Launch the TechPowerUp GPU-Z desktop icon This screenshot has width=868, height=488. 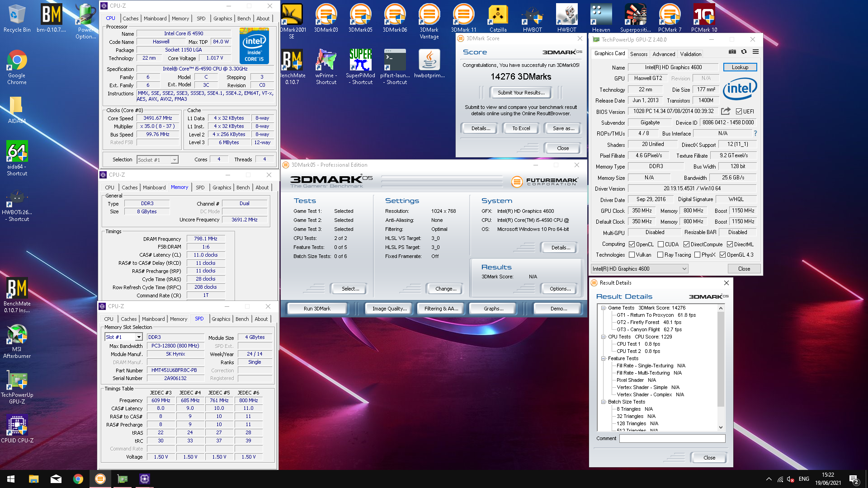(x=17, y=387)
